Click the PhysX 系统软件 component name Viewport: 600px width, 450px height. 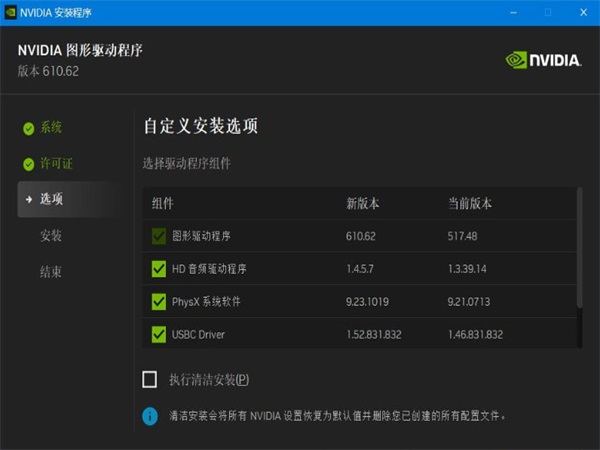206,302
